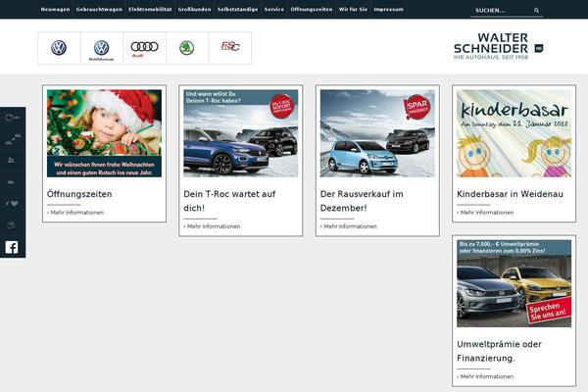Open the Facebook page icon in sidebar
Image resolution: width=588 pixels, height=392 pixels.
click(x=12, y=247)
